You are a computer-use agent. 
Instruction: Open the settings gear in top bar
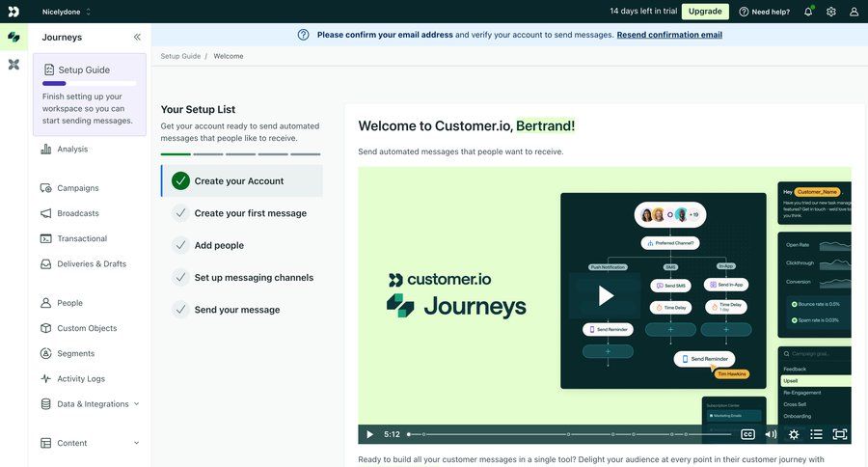pos(831,12)
